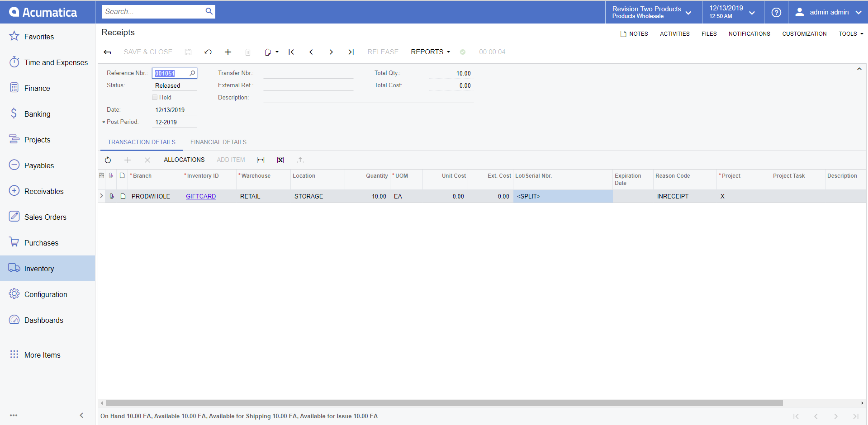
Task: Open the Finance workspace
Action: (47, 88)
